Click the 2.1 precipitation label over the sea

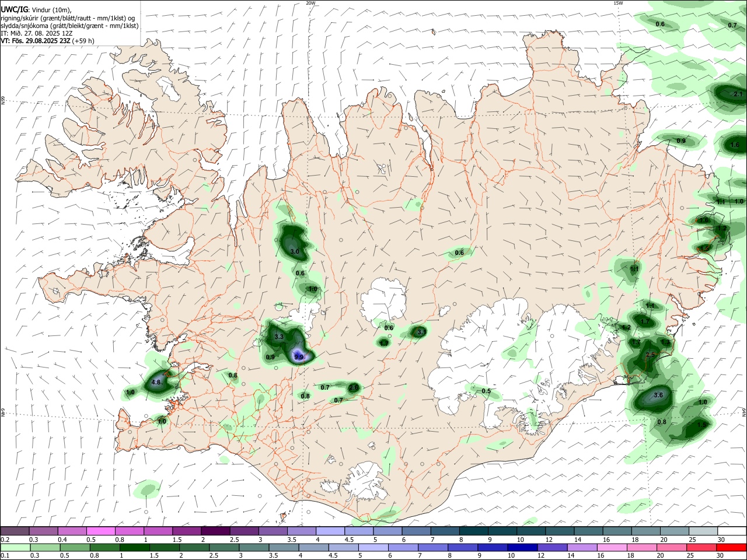[738, 94]
